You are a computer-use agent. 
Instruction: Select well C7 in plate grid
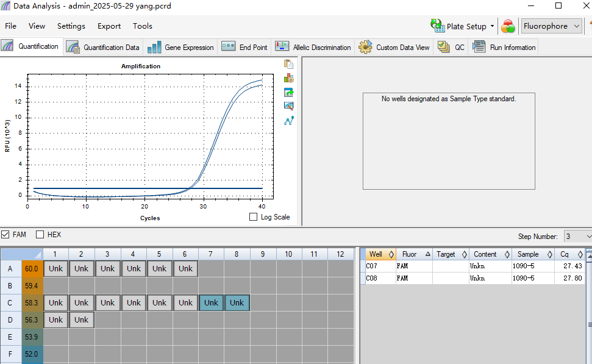point(211,303)
